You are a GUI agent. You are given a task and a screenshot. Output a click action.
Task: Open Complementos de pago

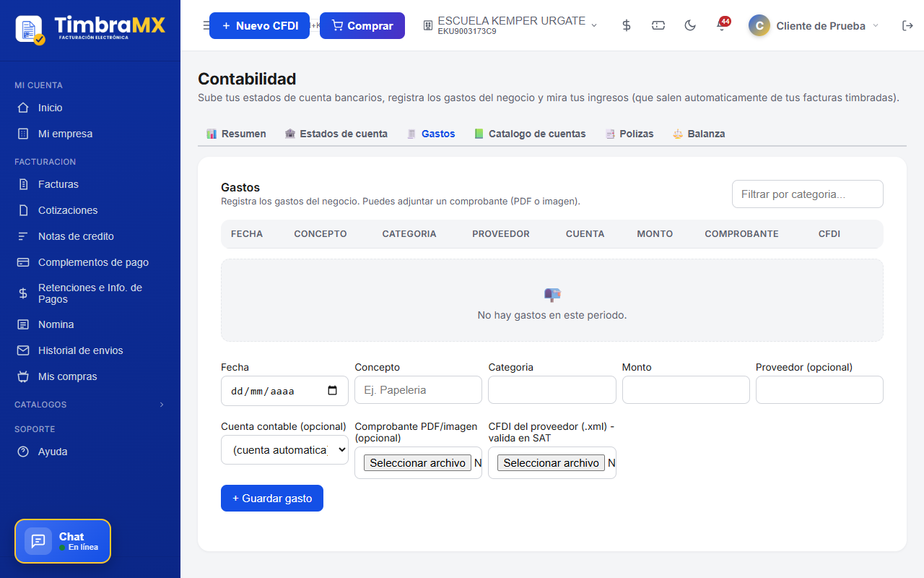[90, 262]
